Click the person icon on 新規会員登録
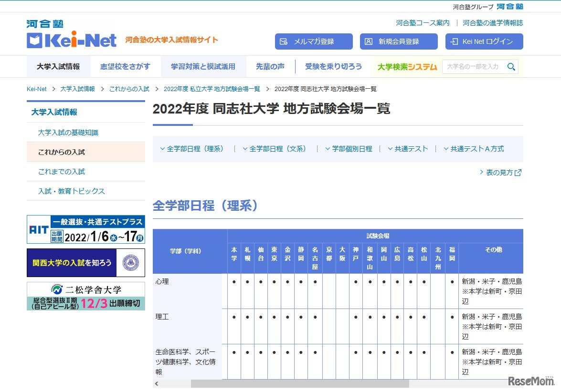Viewport: 561px width, 392px height. [x=368, y=41]
